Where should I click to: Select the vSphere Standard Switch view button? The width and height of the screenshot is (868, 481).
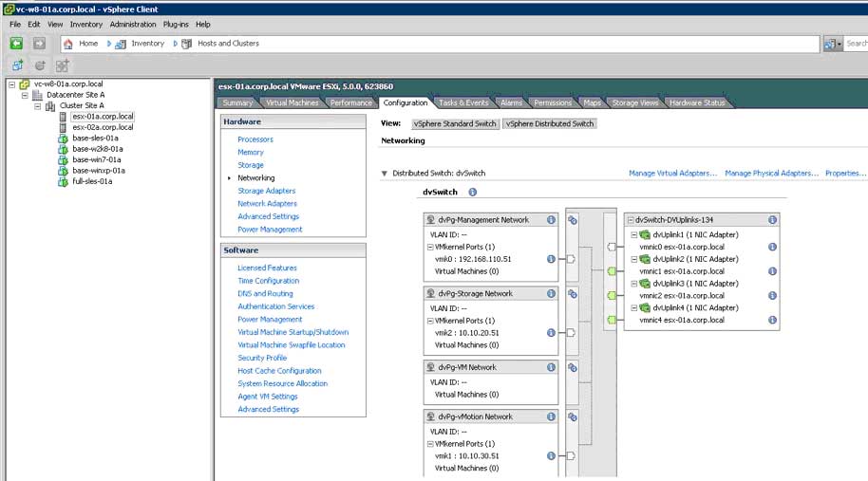pyautogui.click(x=455, y=124)
